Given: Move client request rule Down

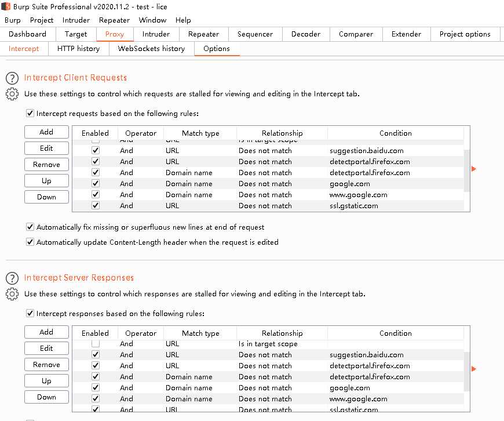Looking at the screenshot, I should click(46, 197).
